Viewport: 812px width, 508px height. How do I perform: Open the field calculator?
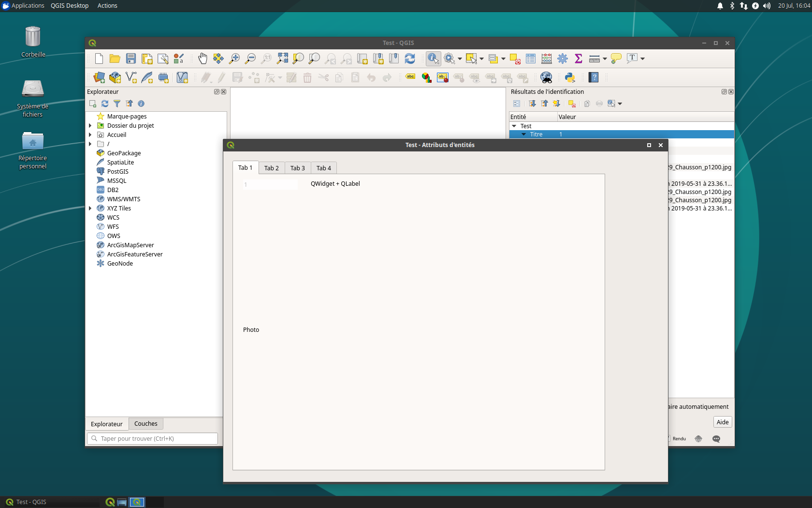tap(546, 59)
